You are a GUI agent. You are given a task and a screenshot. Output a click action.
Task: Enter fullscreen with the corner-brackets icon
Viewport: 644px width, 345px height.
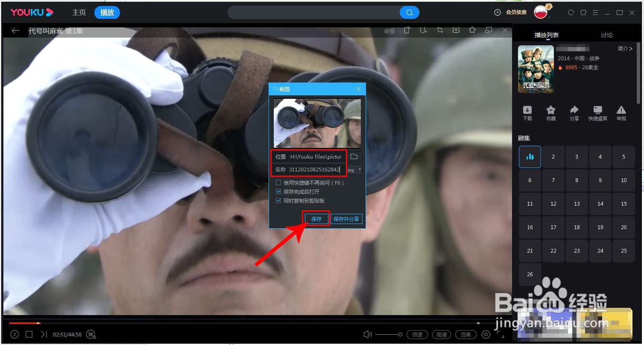pyautogui.click(x=500, y=334)
